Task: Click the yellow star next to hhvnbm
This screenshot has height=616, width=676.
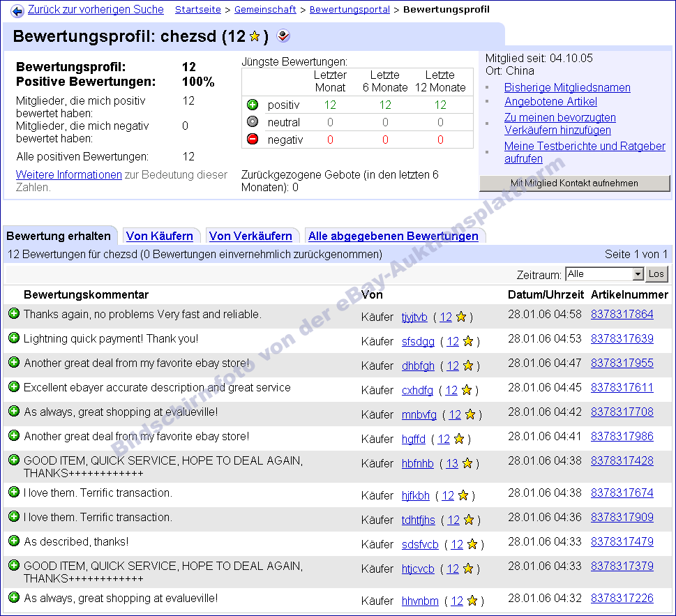Action: 472,601
